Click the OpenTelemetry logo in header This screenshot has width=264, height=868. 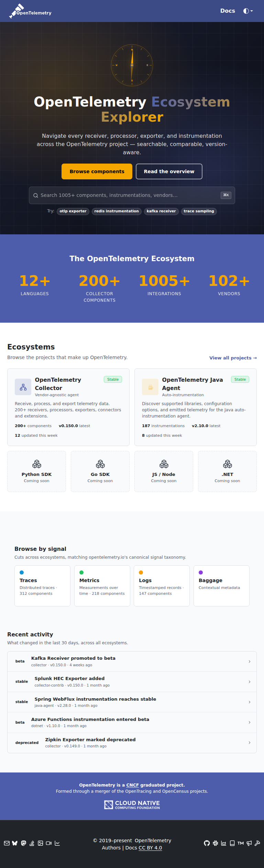point(30,11)
